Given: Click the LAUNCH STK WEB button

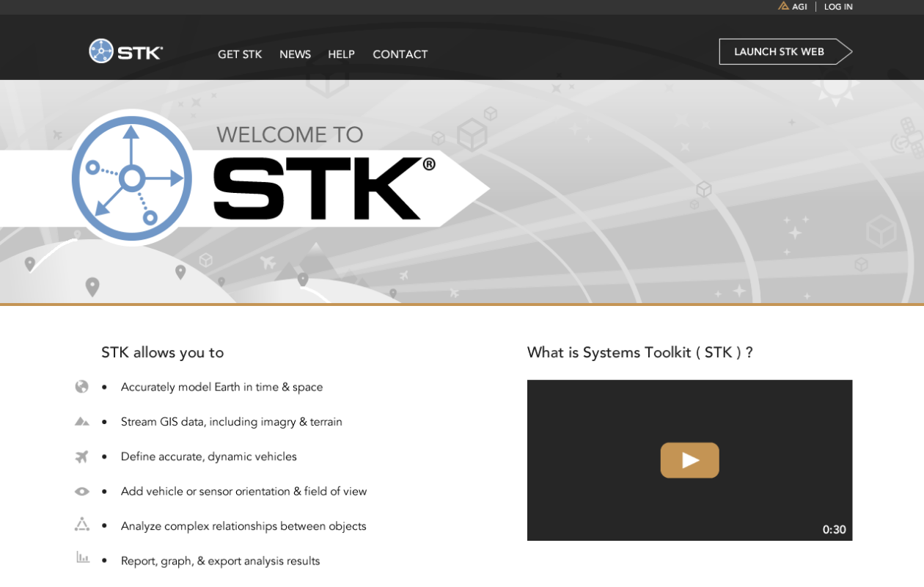Looking at the screenshot, I should [785, 51].
